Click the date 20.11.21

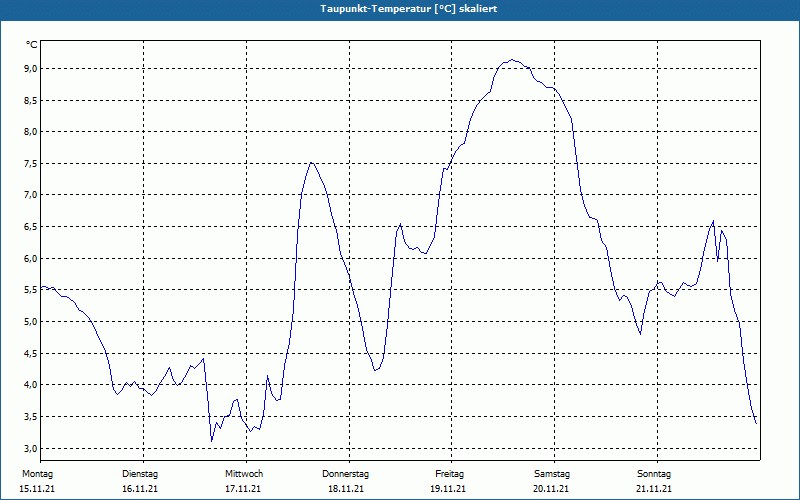551,489
